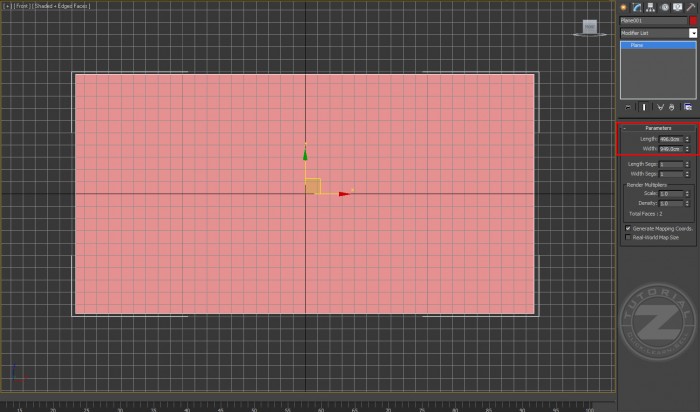The height and width of the screenshot is (412, 700).
Task: Uncheck Generate Mapping Coords checkbox
Action: tap(628, 229)
